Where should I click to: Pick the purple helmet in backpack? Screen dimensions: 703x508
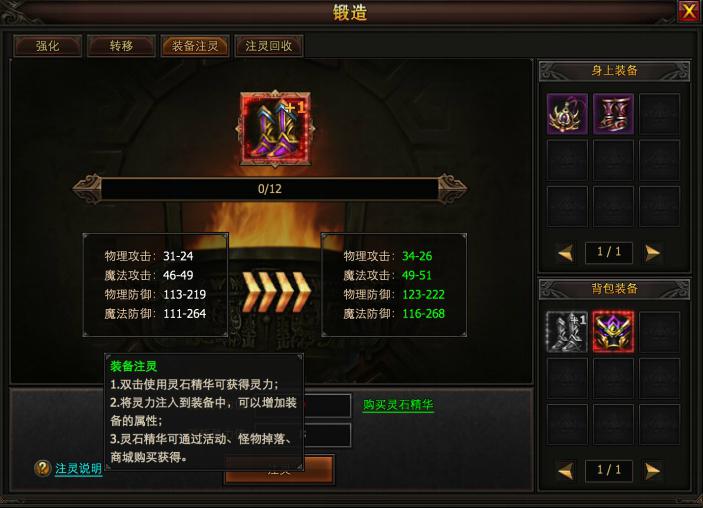point(613,332)
